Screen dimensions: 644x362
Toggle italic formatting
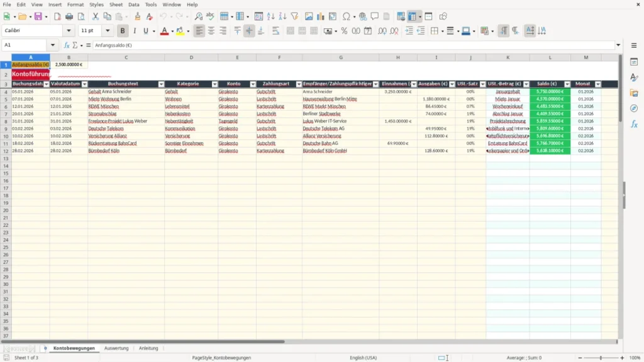tap(135, 31)
